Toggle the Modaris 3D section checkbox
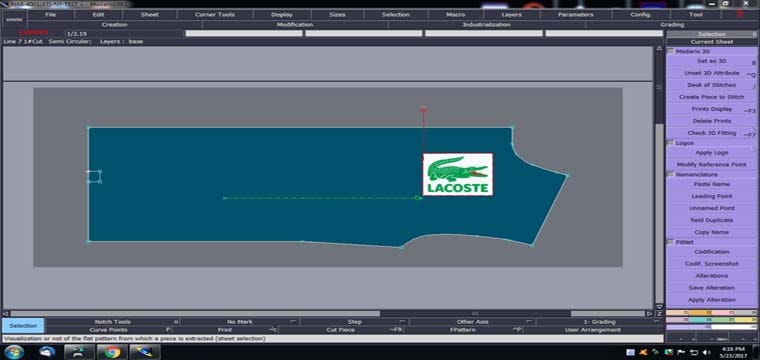Image resolution: width=760 pixels, height=360 pixels. click(671, 51)
